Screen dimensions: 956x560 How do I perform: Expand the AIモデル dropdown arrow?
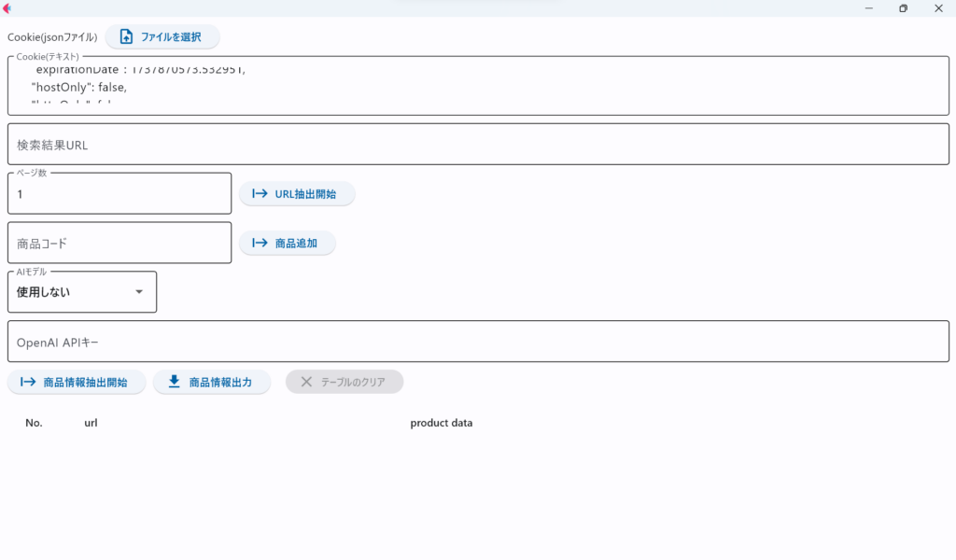coord(139,292)
